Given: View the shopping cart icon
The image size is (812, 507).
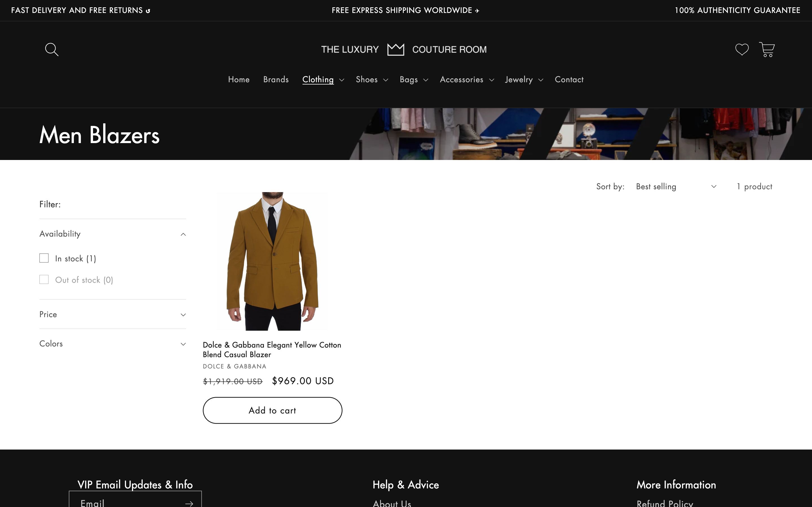Looking at the screenshot, I should (767, 49).
